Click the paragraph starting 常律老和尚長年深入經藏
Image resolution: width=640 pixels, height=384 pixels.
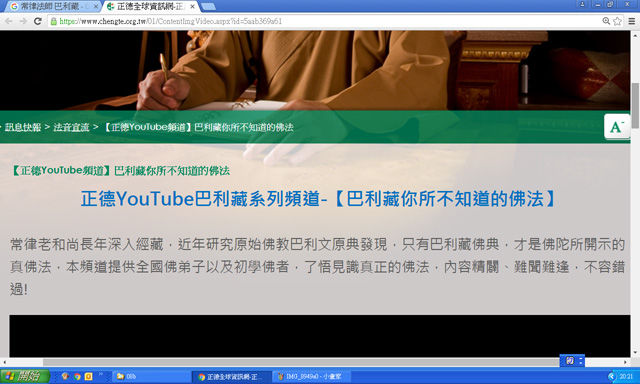click(318, 267)
